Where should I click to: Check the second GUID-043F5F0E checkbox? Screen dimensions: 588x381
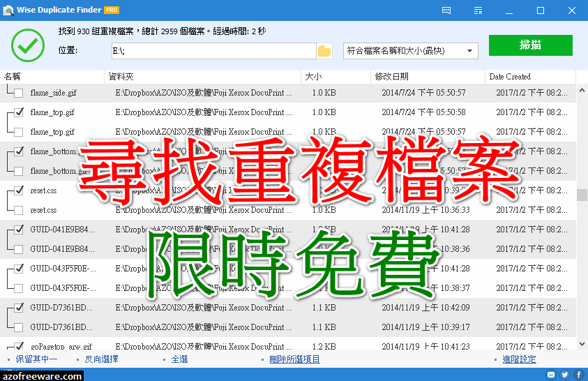[x=18, y=288]
